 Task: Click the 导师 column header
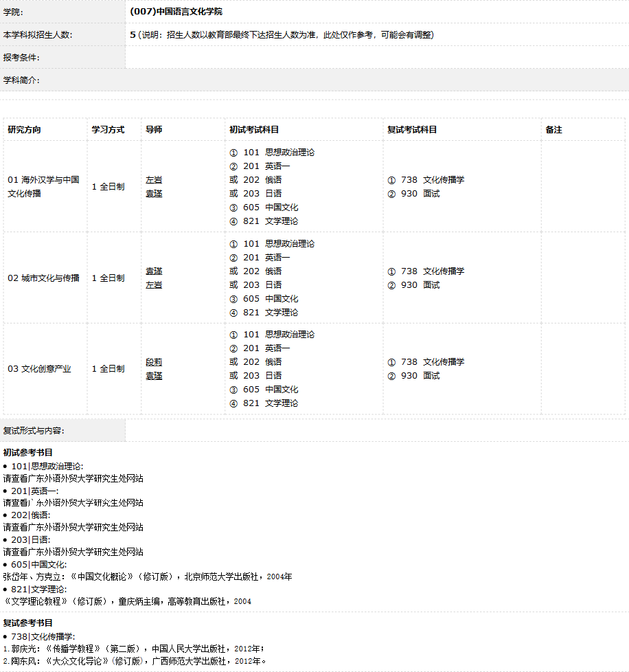click(154, 130)
